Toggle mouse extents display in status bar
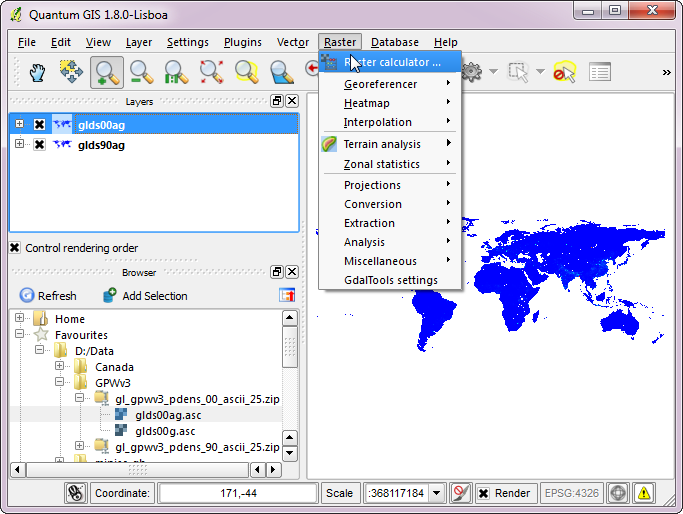The height and width of the screenshot is (514, 683). [76, 493]
